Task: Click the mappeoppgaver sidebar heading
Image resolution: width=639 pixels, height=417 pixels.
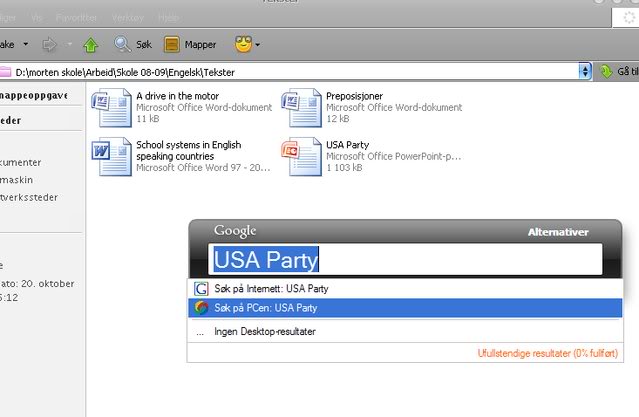Action: (x=33, y=95)
